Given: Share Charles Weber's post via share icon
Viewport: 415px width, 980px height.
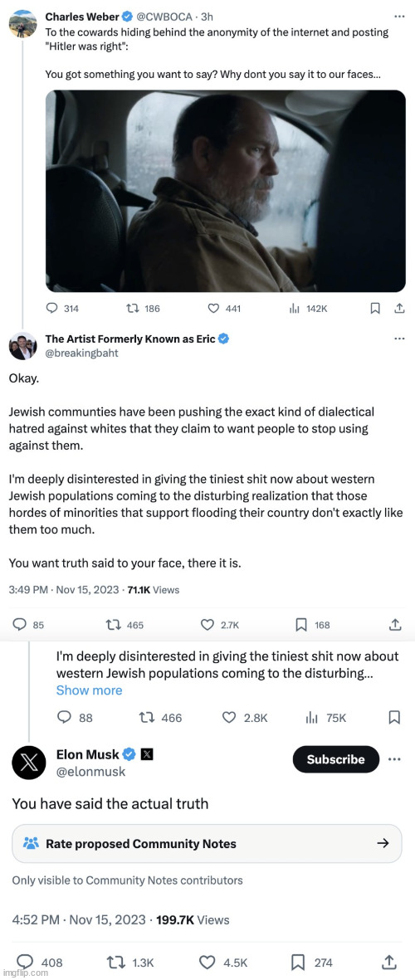Looking at the screenshot, I should pos(398,308).
